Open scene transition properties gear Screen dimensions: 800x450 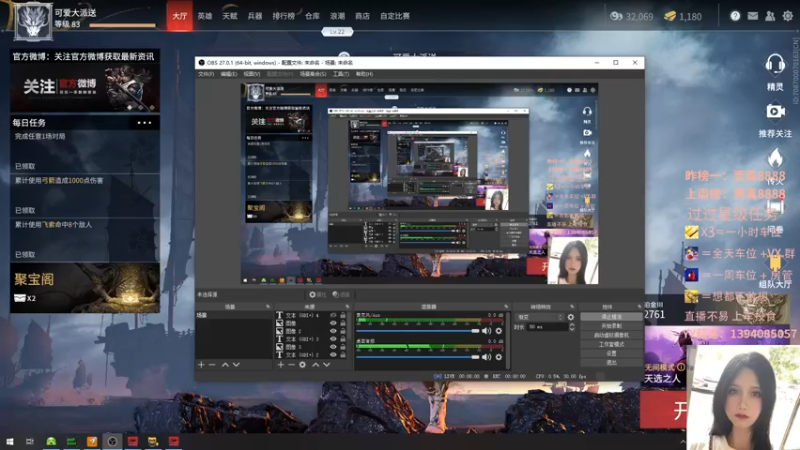[570, 317]
